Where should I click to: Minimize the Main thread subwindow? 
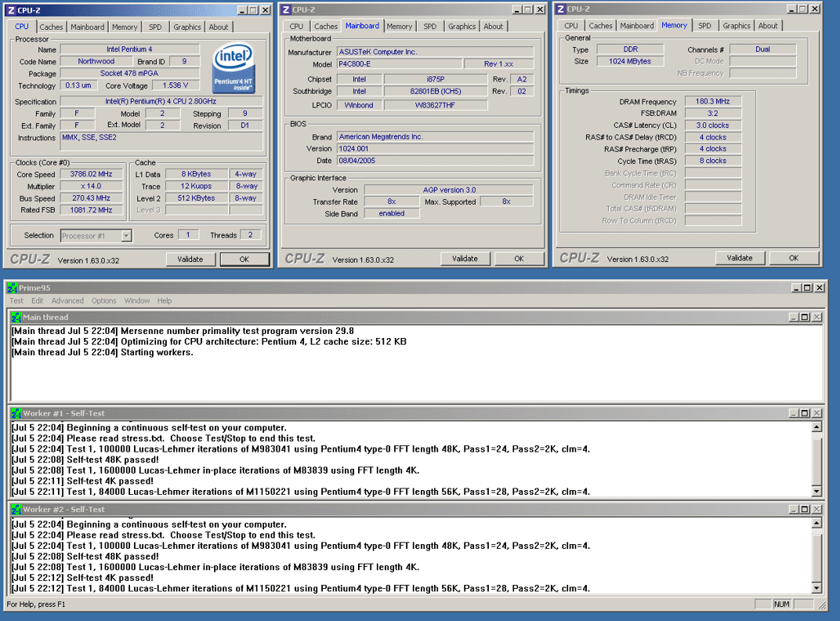point(794,318)
